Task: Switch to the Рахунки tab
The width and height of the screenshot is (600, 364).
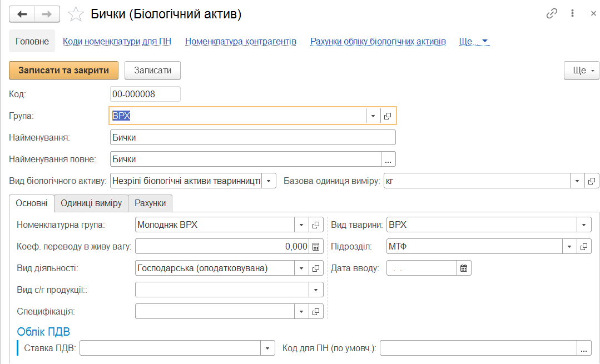Action: click(150, 203)
